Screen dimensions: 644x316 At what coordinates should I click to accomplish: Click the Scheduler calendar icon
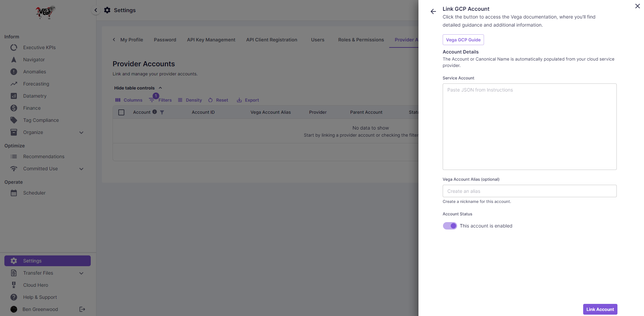point(14,193)
